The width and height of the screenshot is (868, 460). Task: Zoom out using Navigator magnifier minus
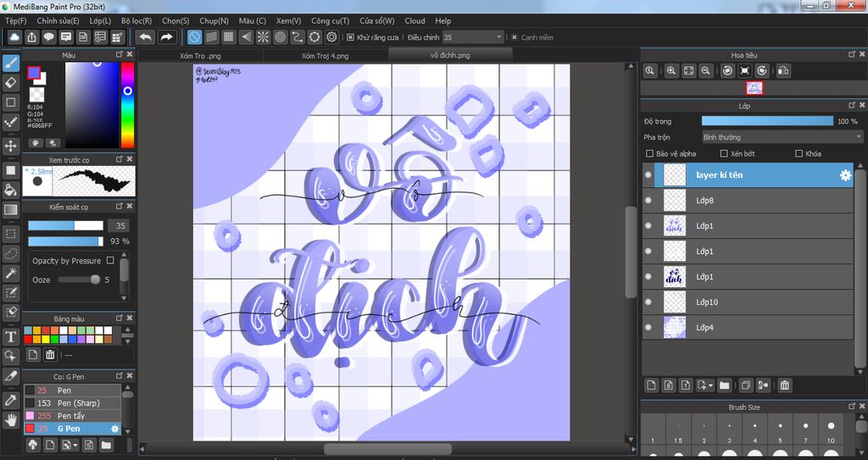point(706,70)
